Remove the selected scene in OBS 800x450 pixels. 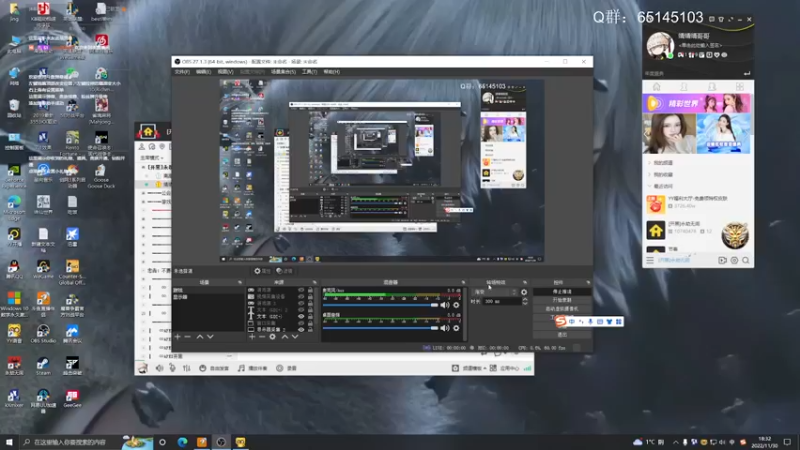[187, 337]
